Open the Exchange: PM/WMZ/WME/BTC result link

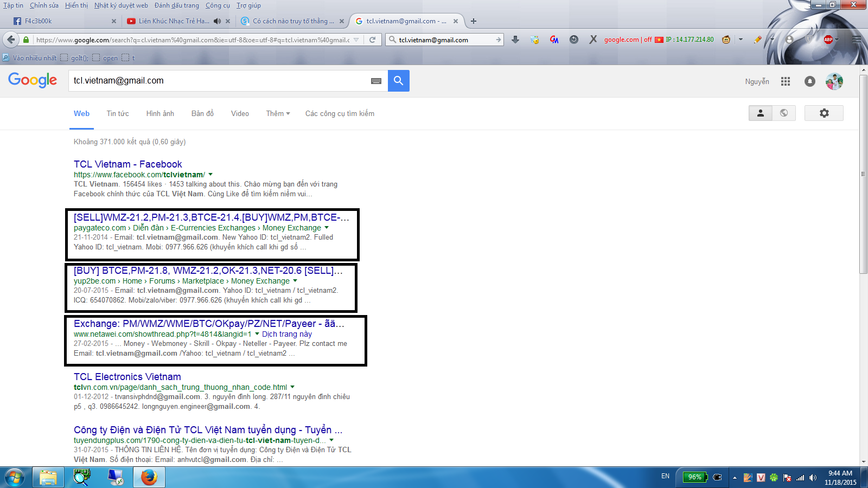[x=209, y=324]
